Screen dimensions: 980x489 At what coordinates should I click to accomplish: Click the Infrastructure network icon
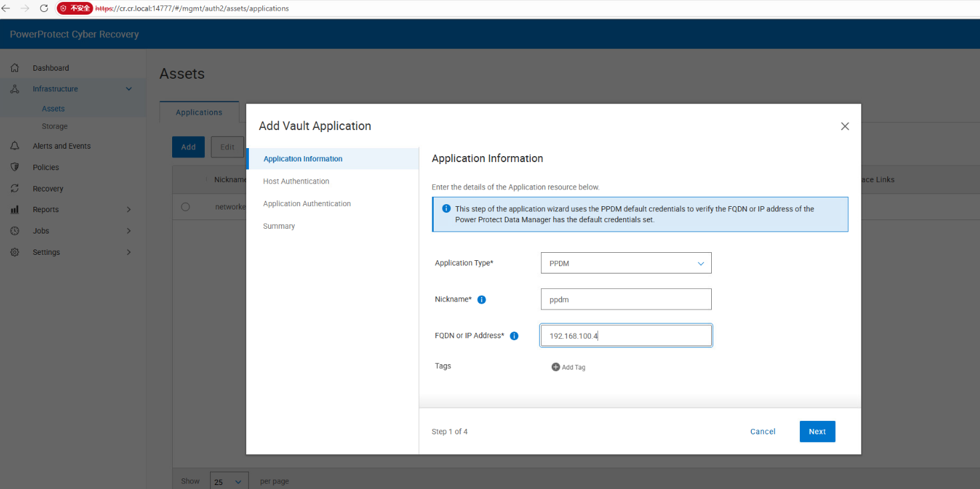click(15, 89)
